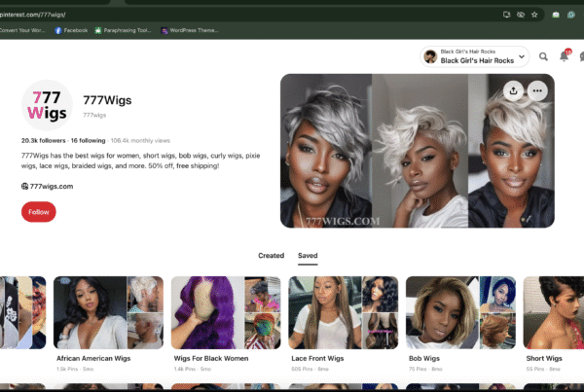Click the red Follow button
Viewport: 584px width, 392px height.
tap(39, 212)
